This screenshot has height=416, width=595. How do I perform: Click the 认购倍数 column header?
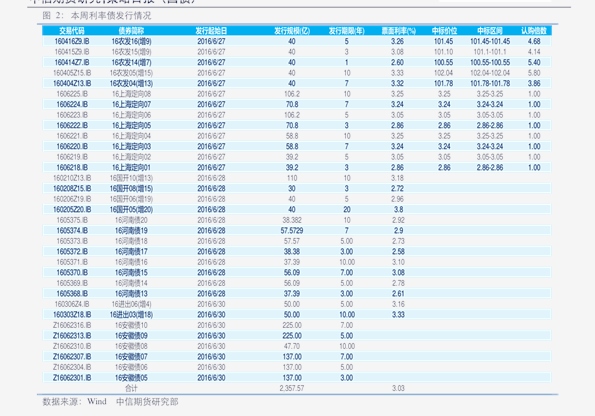tap(534, 31)
